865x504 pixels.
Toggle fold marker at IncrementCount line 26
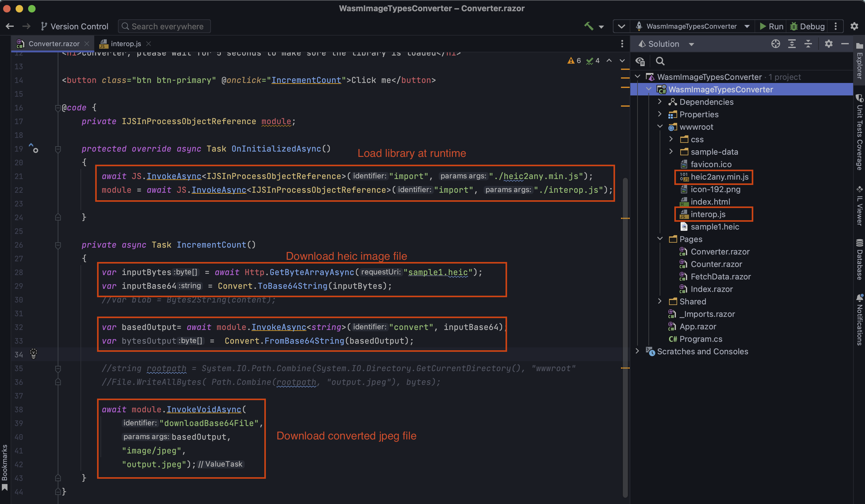tap(58, 245)
